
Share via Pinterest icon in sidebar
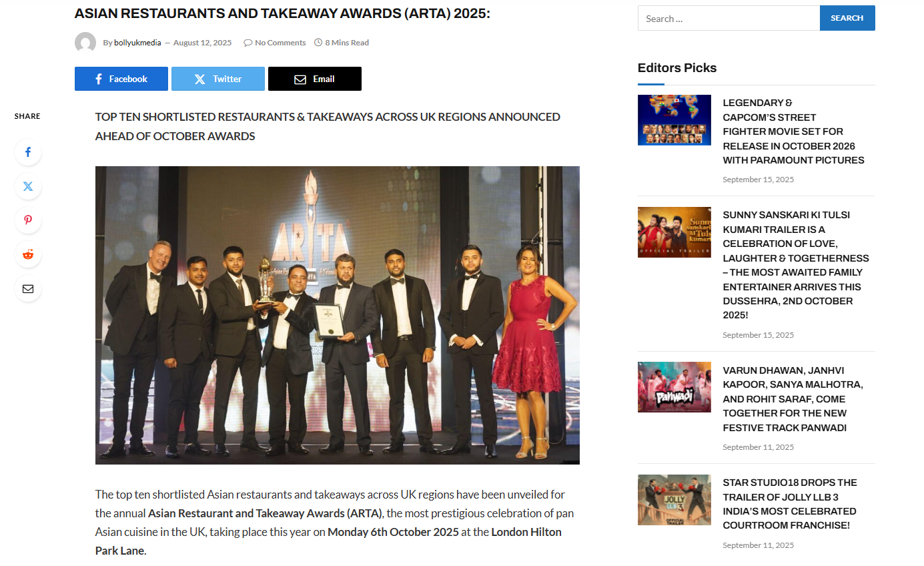pyautogui.click(x=28, y=220)
